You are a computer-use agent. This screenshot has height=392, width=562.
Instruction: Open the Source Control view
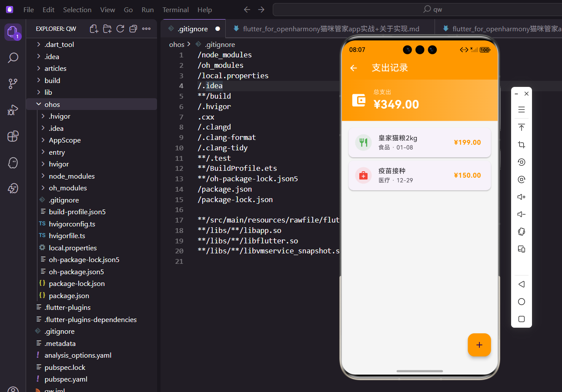[13, 84]
